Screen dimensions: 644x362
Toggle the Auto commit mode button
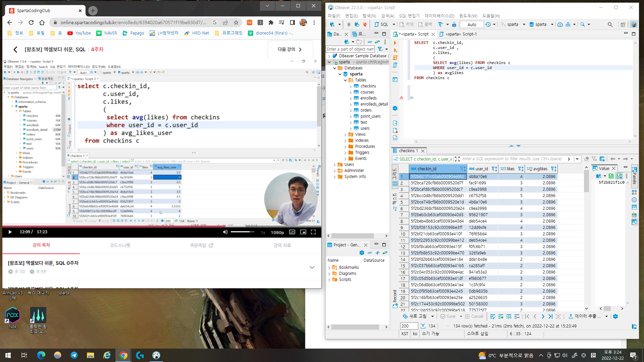pos(472,24)
